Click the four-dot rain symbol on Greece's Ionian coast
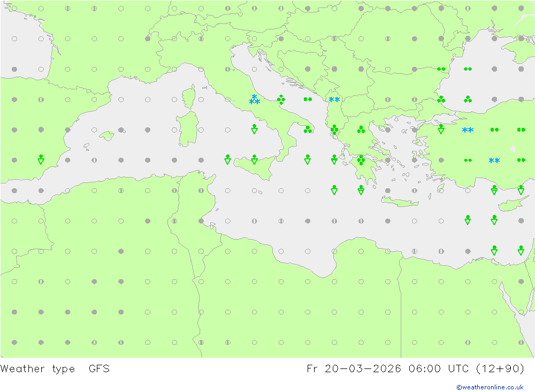 [x=334, y=129]
